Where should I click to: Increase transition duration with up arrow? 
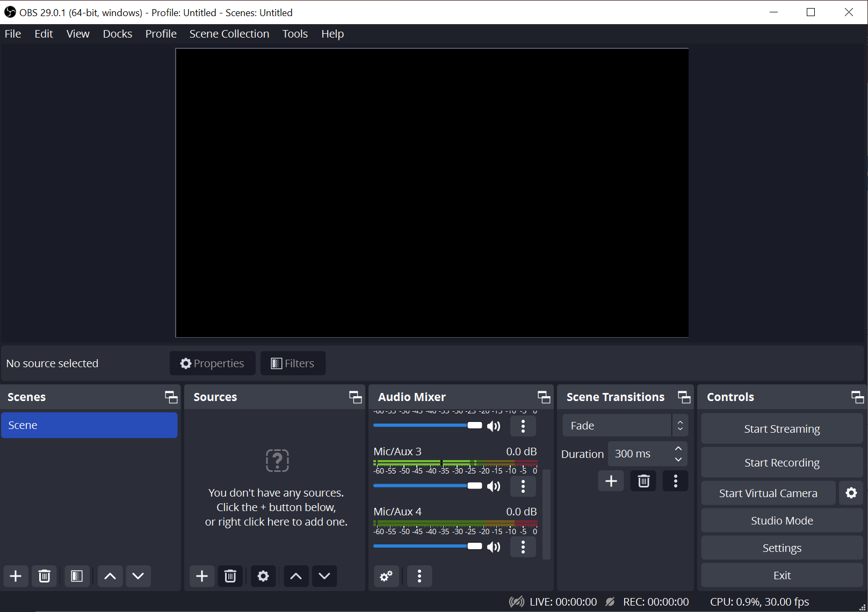tap(678, 448)
